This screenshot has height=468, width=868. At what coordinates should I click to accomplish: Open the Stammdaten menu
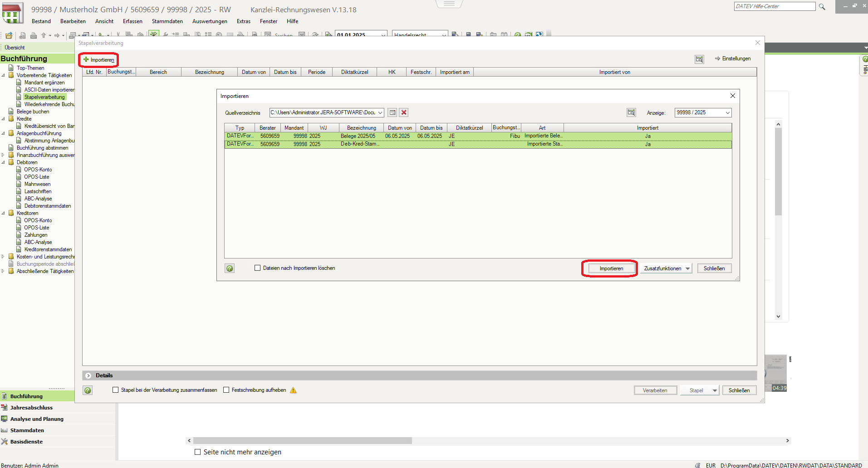167,21
